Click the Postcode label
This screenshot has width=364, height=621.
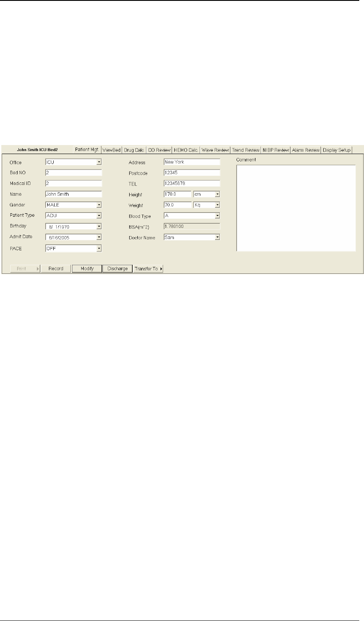click(138, 173)
